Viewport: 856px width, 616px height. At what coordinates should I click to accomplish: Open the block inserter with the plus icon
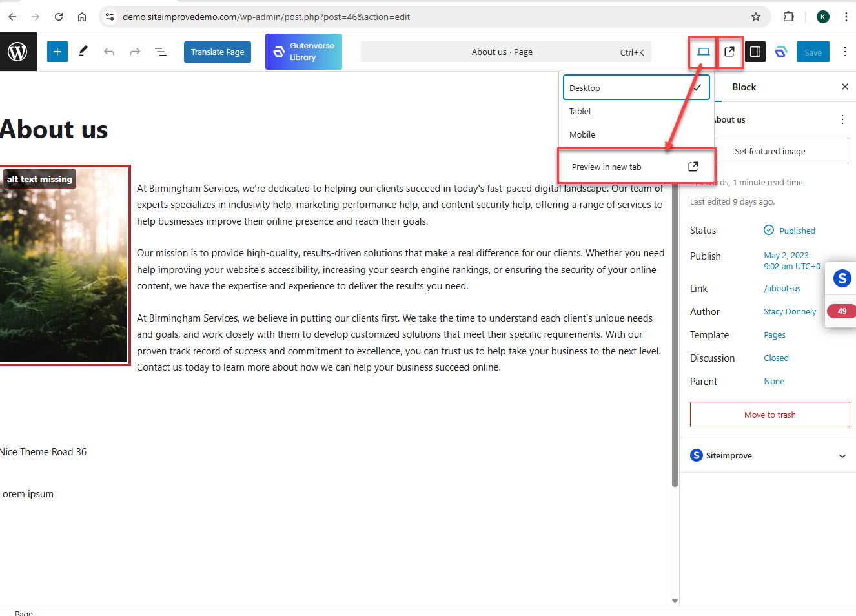[57, 52]
